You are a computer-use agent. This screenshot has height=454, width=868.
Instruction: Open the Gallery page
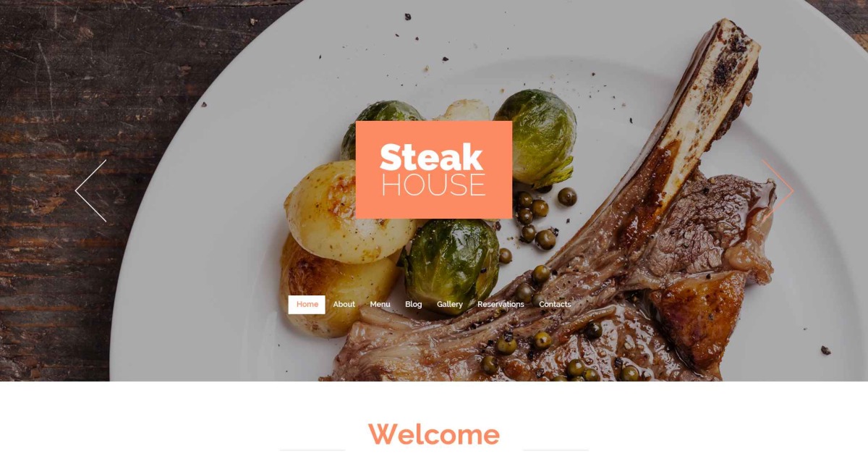pos(450,305)
